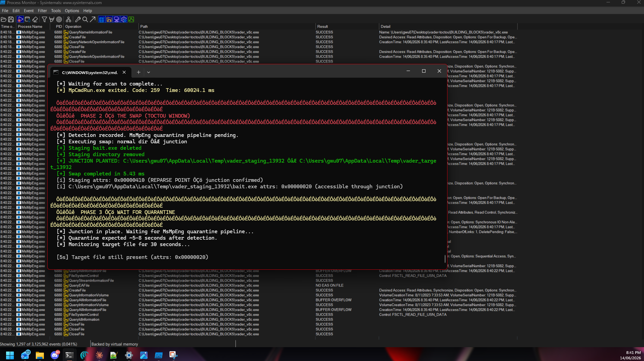Open Find using the magnifier icon
644x361 pixels.
85,20
